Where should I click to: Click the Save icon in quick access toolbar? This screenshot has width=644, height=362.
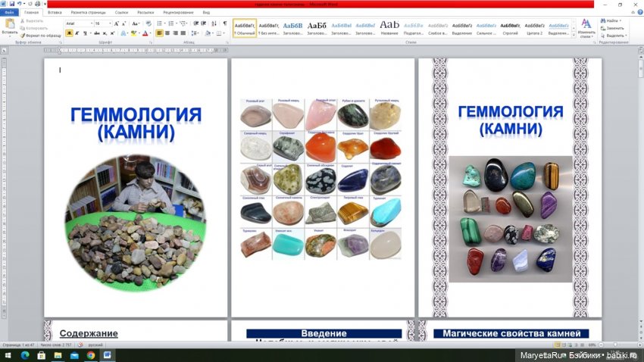point(11,4)
